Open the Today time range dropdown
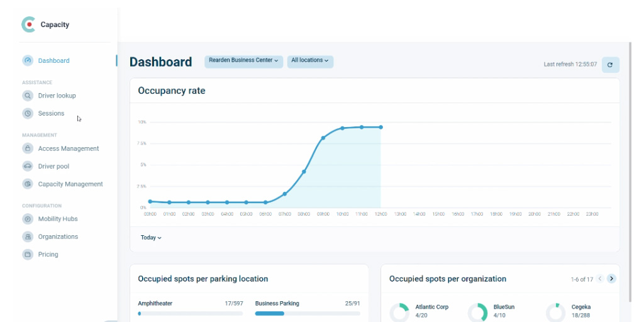This screenshot has width=644, height=322. coord(151,238)
